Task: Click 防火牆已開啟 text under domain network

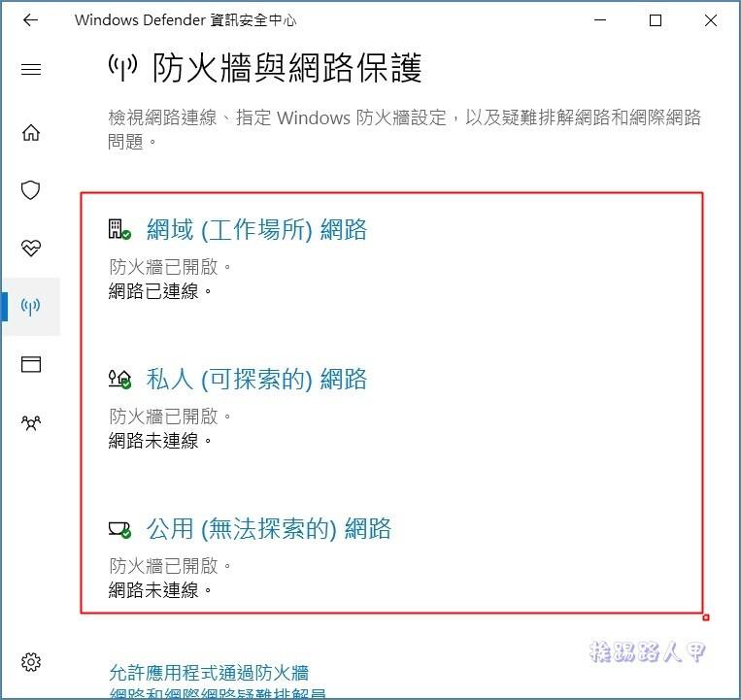Action: (x=170, y=267)
